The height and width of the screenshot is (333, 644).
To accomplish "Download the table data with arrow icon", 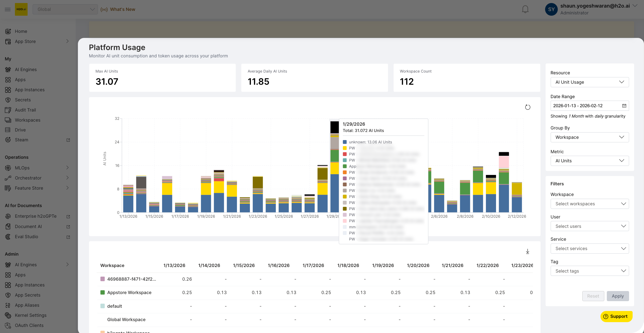I will (x=527, y=251).
